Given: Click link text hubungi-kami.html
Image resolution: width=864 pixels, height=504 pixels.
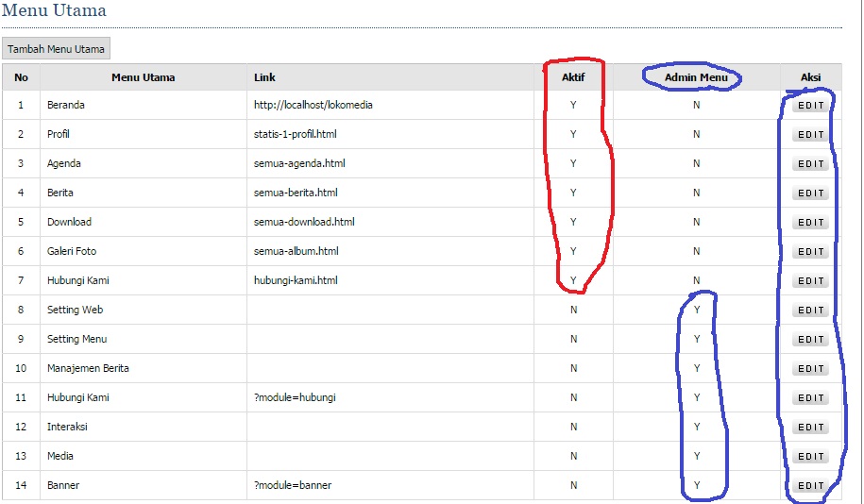Looking at the screenshot, I should coord(296,279).
